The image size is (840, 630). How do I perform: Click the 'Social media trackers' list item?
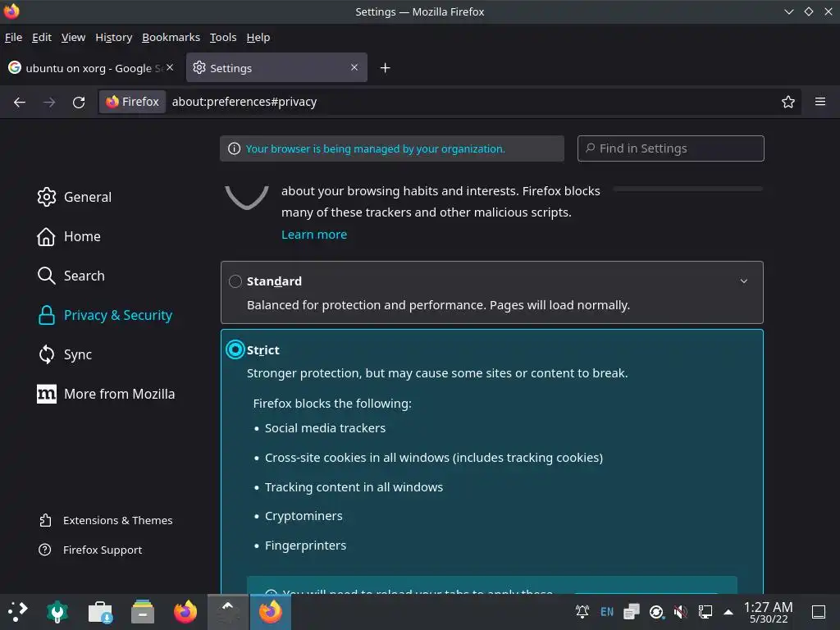click(x=325, y=428)
